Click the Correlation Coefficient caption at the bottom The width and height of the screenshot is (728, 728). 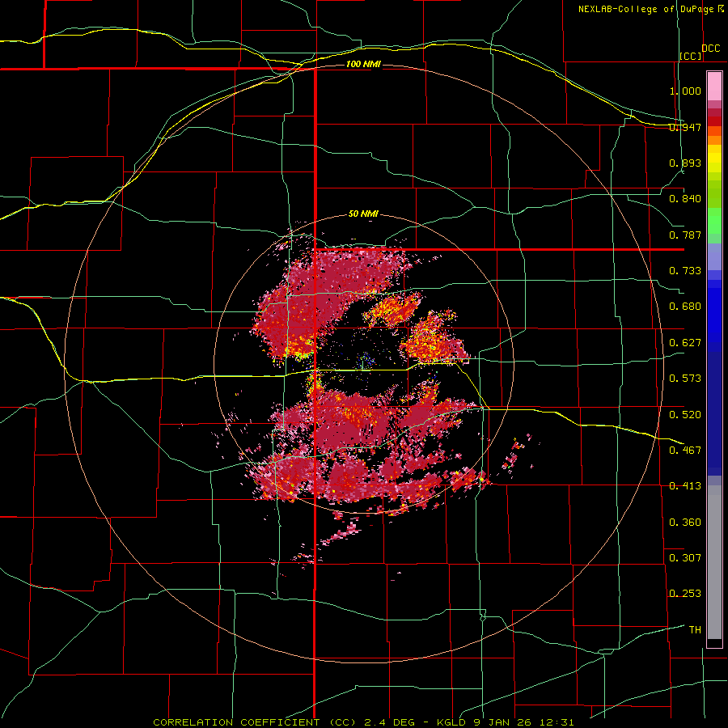coord(363,722)
